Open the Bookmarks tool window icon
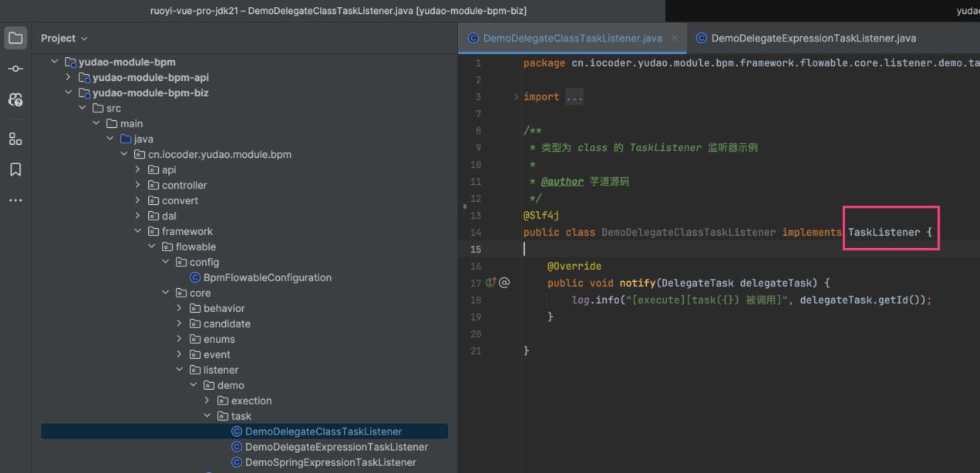 click(x=15, y=169)
